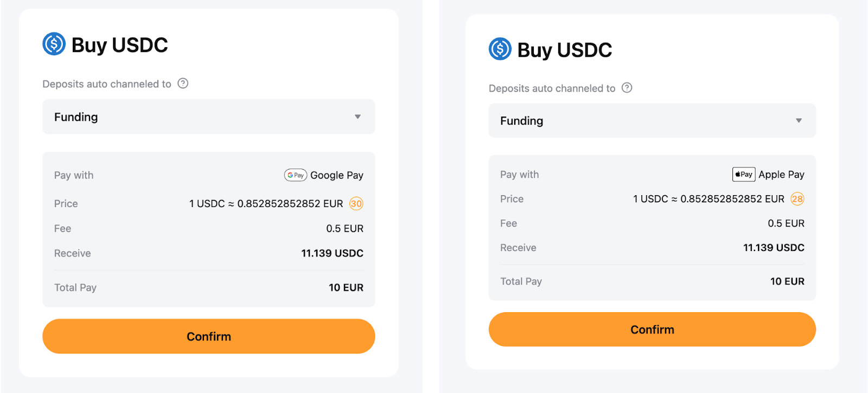Expand the Funding dropdown arrow in the Google Pay panel
Screen dimensions: 868x393
[358, 117]
